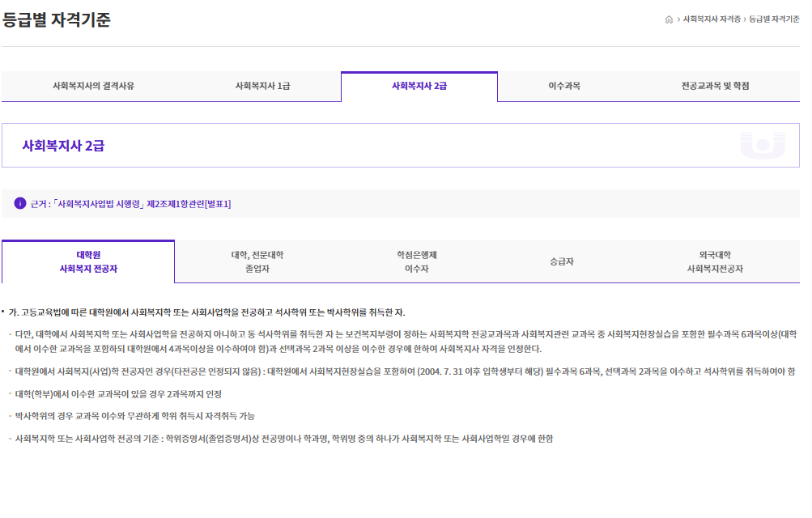Viewport: 812px width, 518px height.
Task: Open the 외국대학 사회복지전공자 sub-tab
Action: click(717, 261)
